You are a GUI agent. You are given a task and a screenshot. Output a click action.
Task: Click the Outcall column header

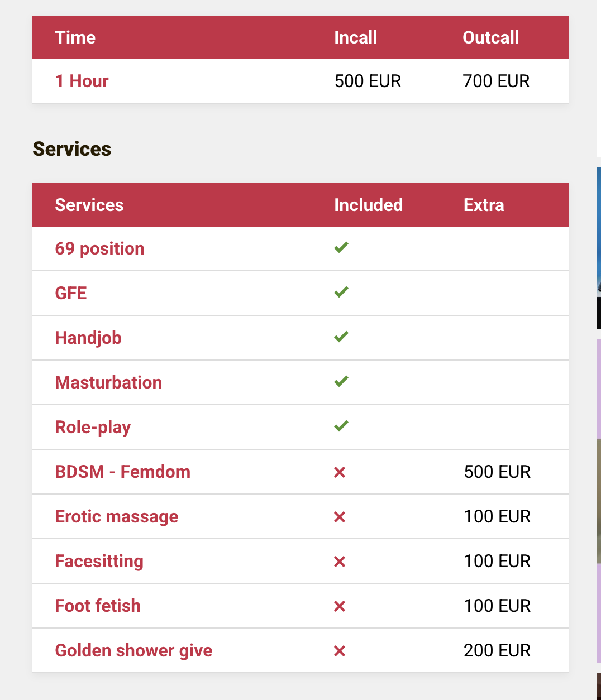491,37
